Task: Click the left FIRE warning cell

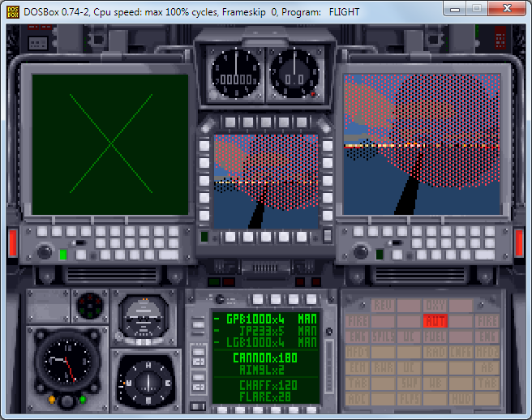Action: click(358, 321)
